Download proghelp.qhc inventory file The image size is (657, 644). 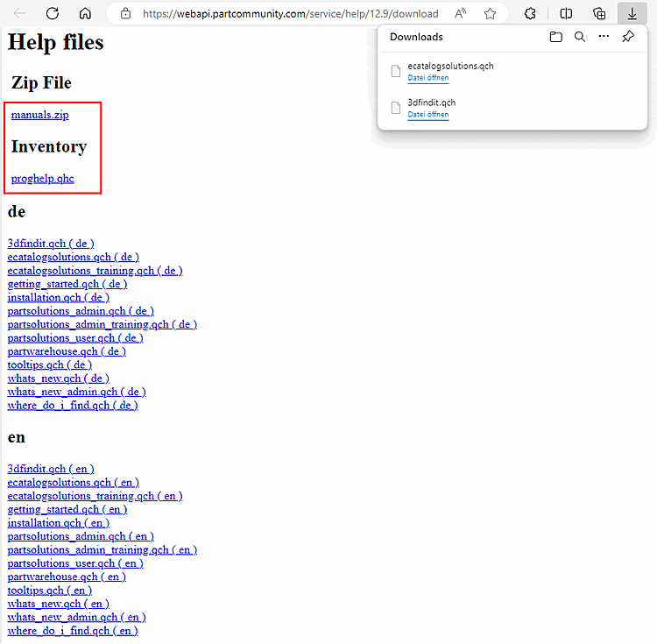[42, 179]
